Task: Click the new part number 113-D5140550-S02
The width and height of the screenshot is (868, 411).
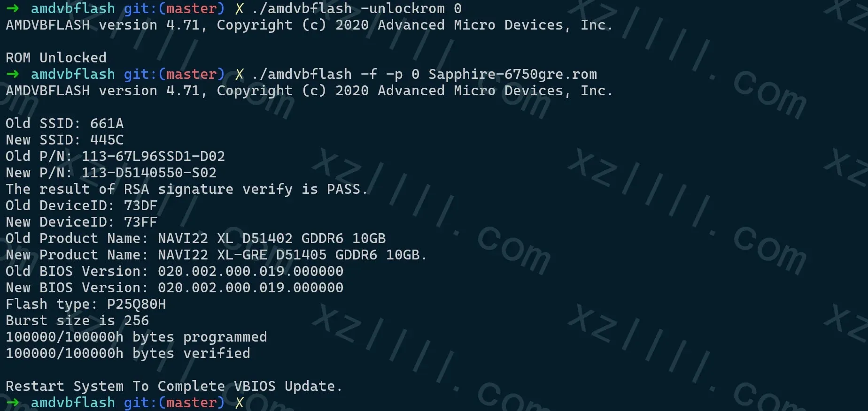Action: [149, 173]
